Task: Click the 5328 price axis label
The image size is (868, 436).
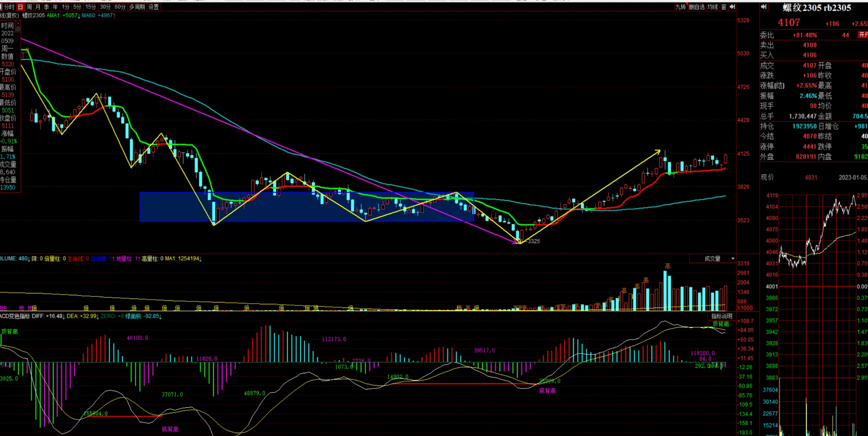Action: 743,20
